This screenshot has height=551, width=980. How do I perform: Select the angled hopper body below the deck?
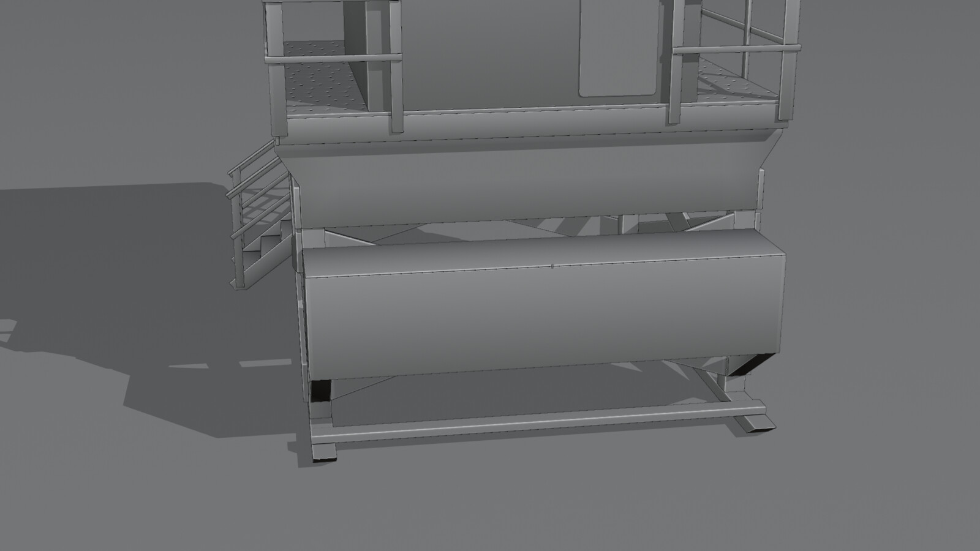[529, 179]
